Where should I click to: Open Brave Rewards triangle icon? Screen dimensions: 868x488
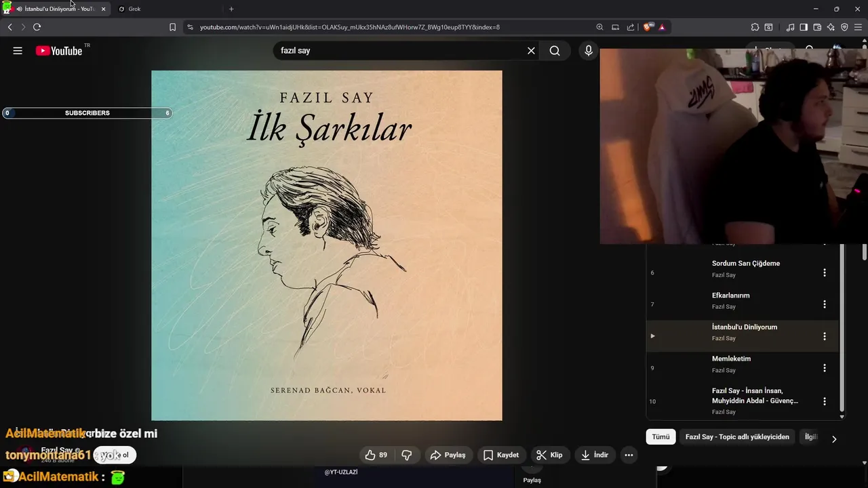[x=662, y=27]
